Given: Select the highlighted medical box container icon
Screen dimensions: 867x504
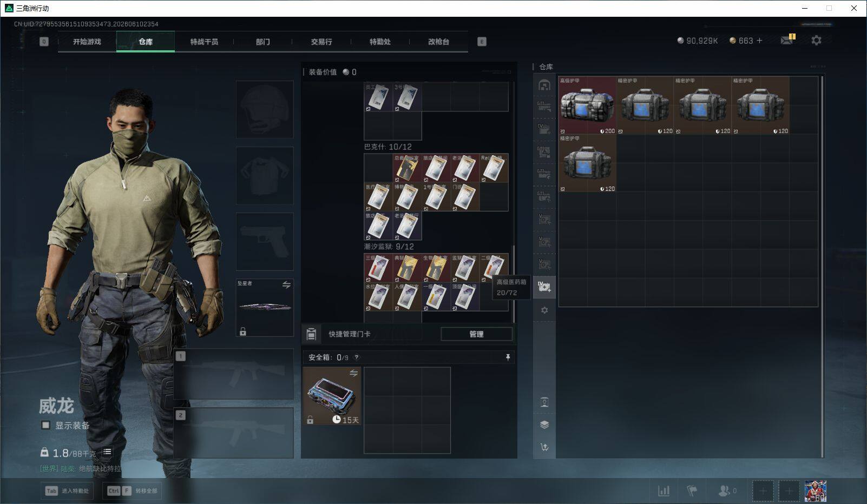Looking at the screenshot, I should point(544,287).
